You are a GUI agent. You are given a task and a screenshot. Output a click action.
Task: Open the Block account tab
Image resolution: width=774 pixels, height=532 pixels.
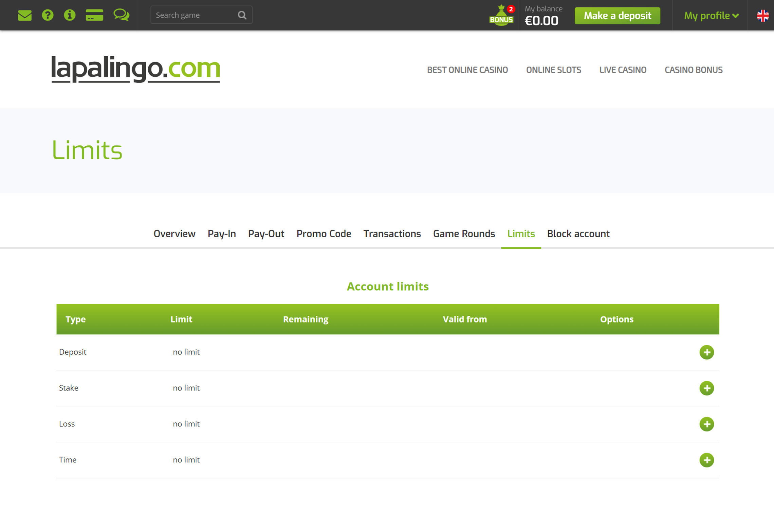(x=578, y=234)
